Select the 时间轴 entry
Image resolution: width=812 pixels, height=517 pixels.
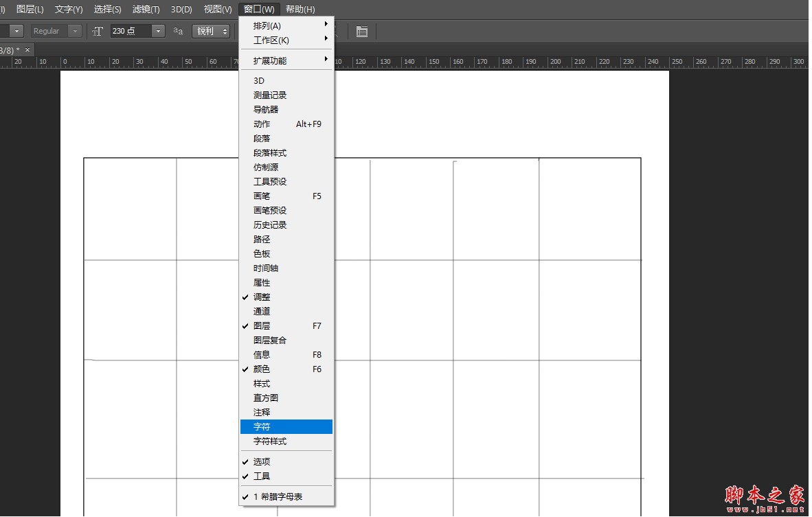tap(286, 268)
